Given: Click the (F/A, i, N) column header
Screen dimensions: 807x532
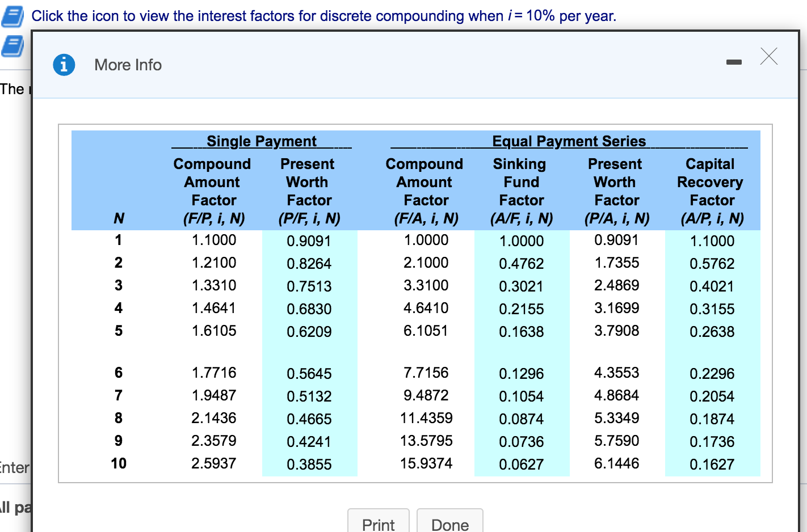Looking at the screenshot, I should [426, 218].
